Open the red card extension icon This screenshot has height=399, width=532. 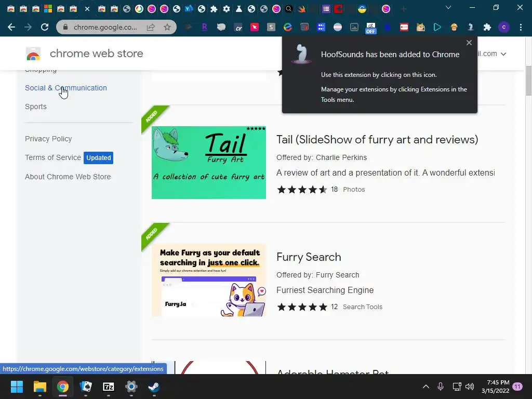click(404, 27)
